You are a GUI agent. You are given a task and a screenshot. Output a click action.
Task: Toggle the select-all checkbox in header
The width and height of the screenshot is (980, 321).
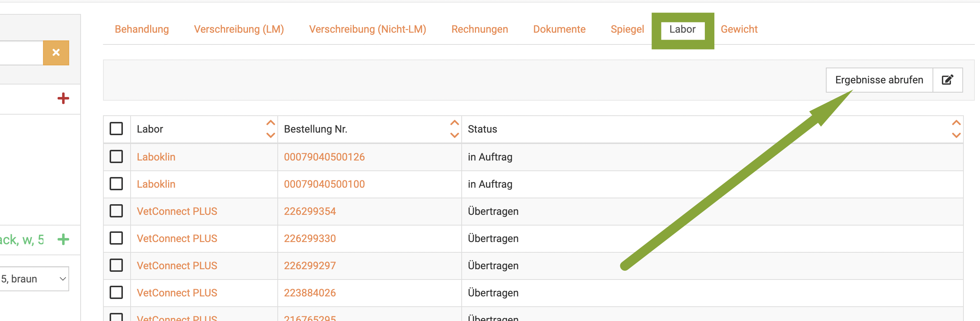(116, 129)
